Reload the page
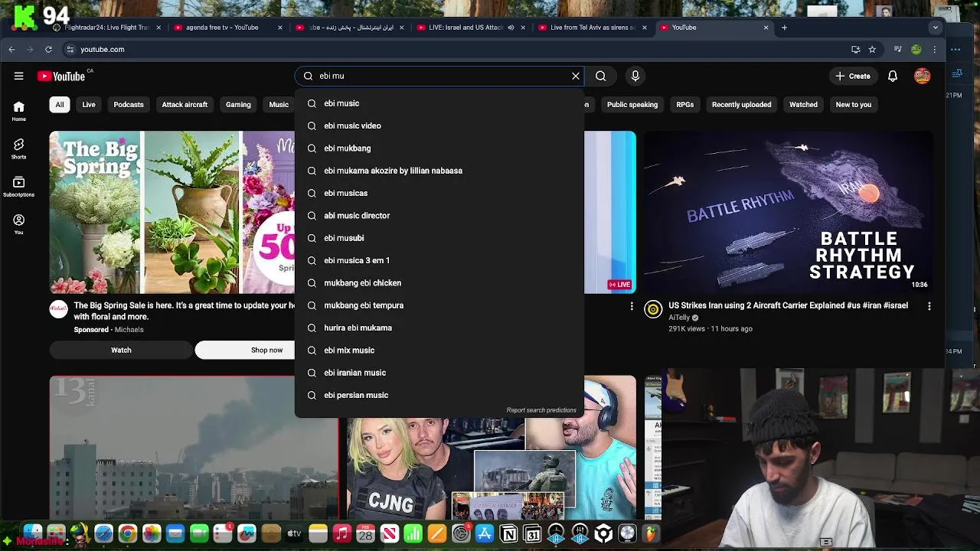 click(48, 49)
